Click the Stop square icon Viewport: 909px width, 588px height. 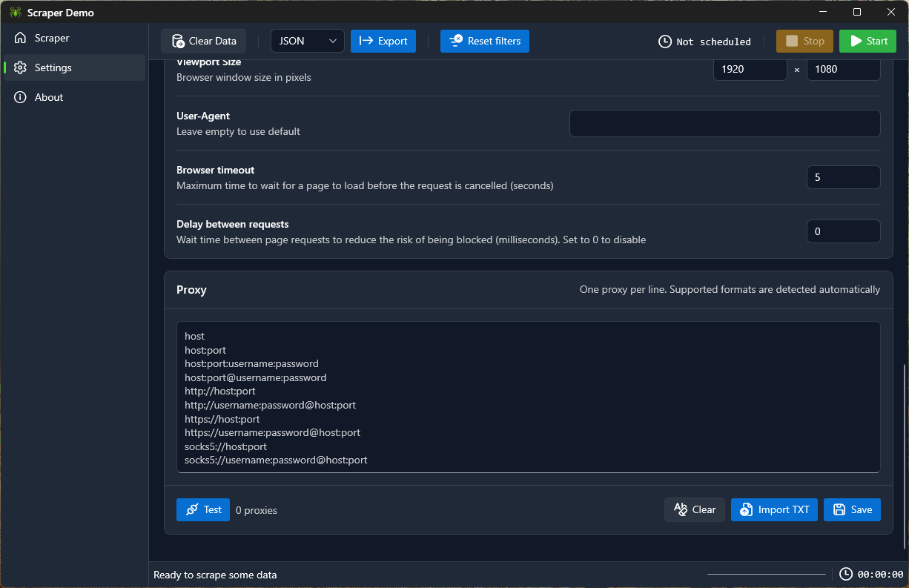pos(792,41)
